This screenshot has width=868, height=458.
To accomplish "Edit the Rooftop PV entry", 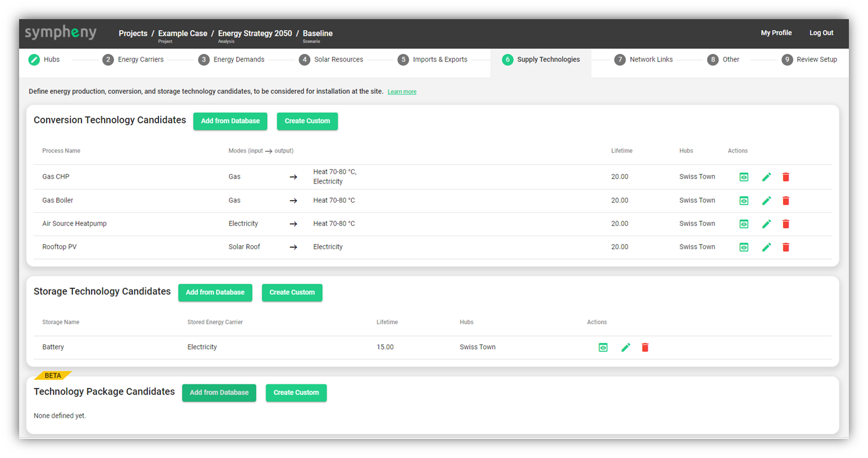I will [x=766, y=247].
